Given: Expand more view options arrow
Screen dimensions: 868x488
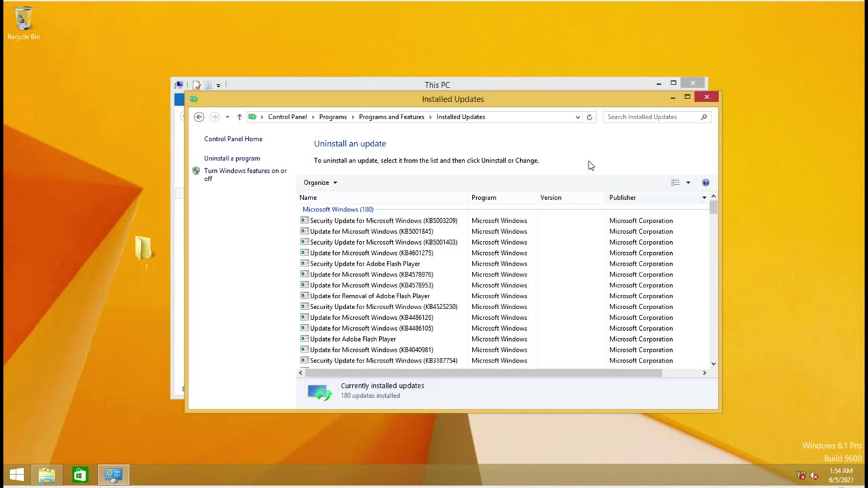Looking at the screenshot, I should click(x=688, y=182).
